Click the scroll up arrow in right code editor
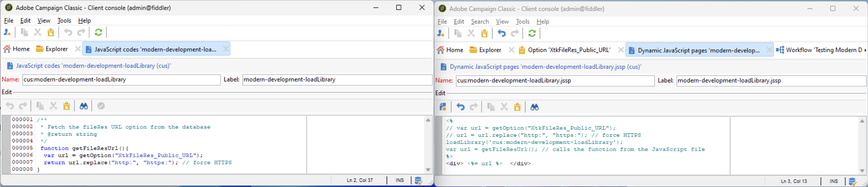The width and height of the screenshot is (868, 187). (862, 121)
